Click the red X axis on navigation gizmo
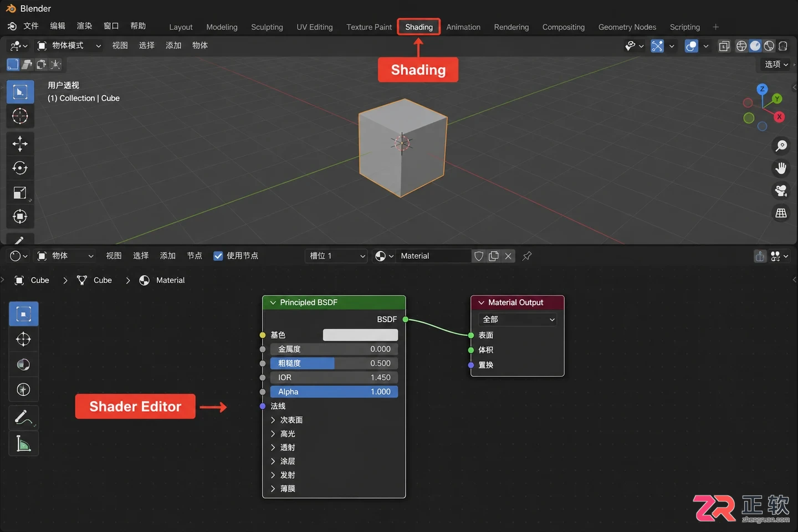The height and width of the screenshot is (532, 798). coord(779,117)
